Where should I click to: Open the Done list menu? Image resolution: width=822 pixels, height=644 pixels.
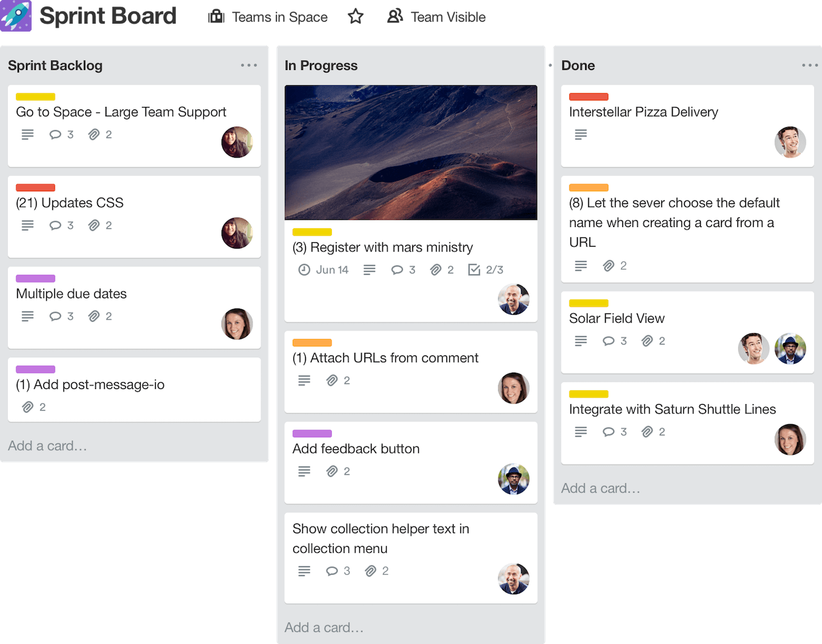click(810, 65)
